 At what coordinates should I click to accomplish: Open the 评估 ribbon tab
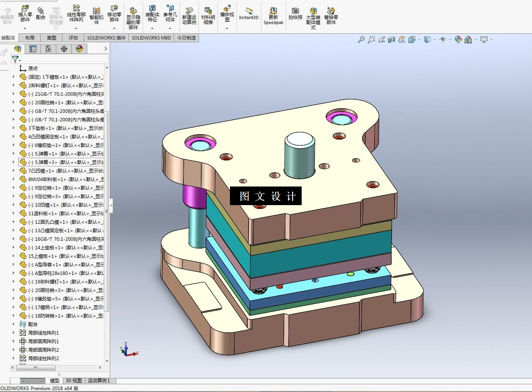coord(73,38)
